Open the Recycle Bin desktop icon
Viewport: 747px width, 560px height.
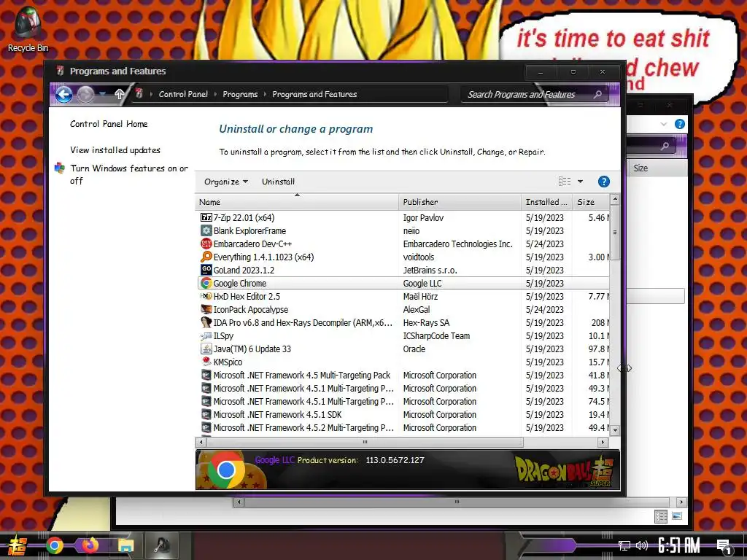(27, 29)
